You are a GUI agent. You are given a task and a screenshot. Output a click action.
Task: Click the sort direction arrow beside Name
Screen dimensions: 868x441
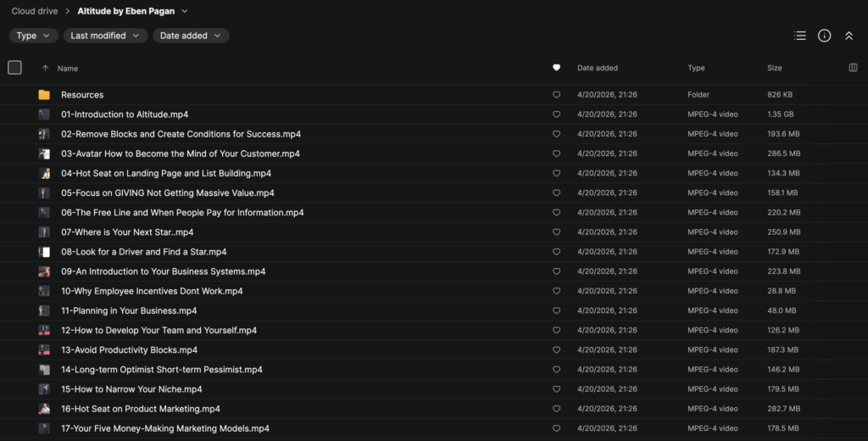coord(45,68)
